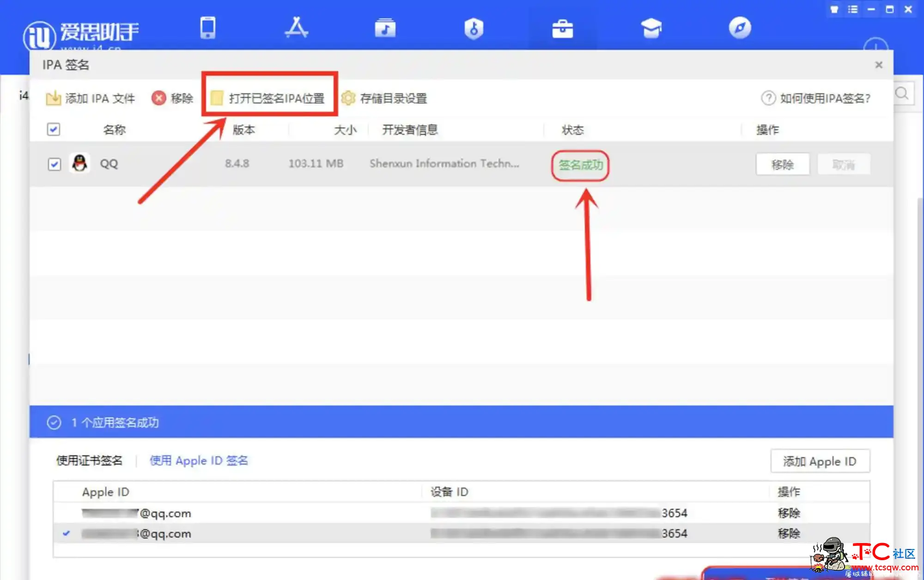The image size is (924, 580).
Task: Click the QQ app name
Action: coord(109,164)
